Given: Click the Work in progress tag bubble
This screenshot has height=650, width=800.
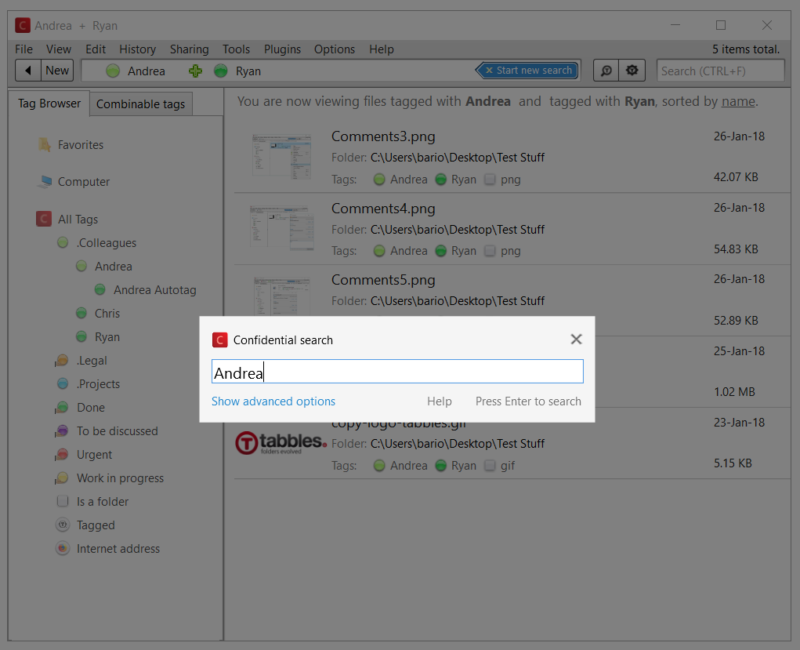Looking at the screenshot, I should 61,478.
